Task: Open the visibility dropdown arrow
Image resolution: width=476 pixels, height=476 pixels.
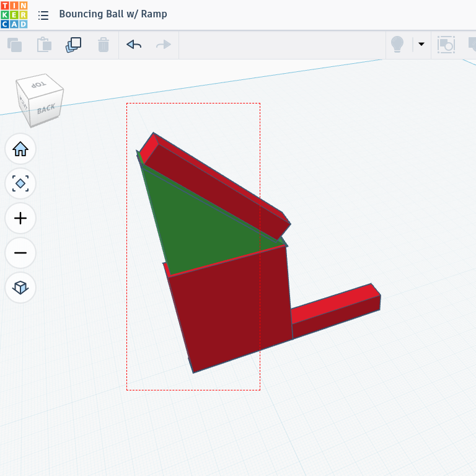Action: coord(421,45)
